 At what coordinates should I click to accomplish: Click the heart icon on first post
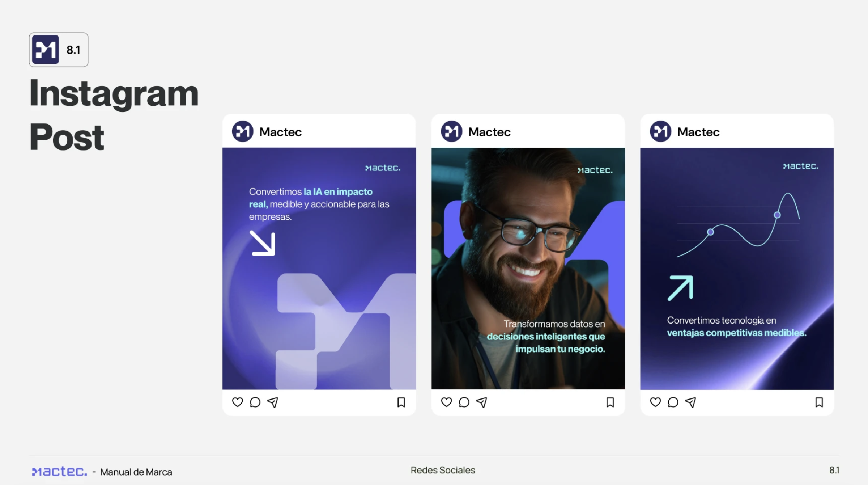[x=237, y=402]
